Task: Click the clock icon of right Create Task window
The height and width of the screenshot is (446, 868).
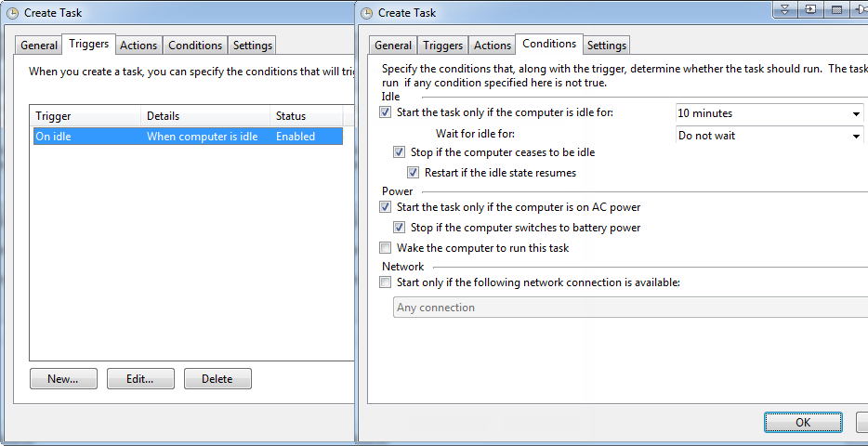Action: coord(366,13)
